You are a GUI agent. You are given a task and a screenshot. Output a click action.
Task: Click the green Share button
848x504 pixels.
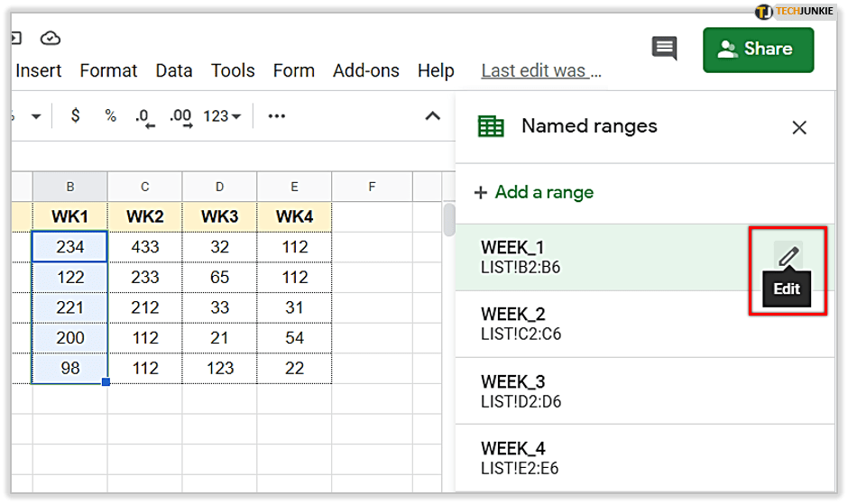click(758, 50)
